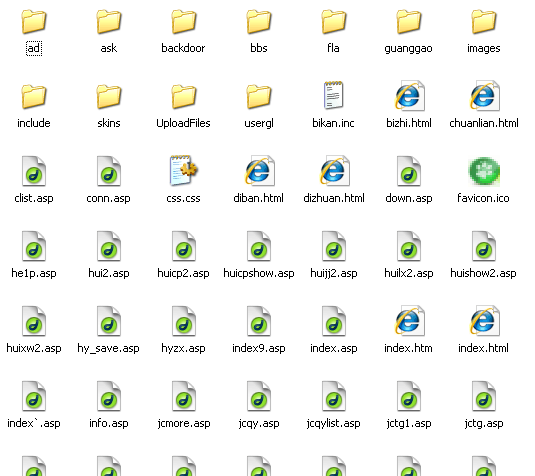Click the images folder icon
Image resolution: width=535 pixels, height=476 pixels.
[x=484, y=21]
